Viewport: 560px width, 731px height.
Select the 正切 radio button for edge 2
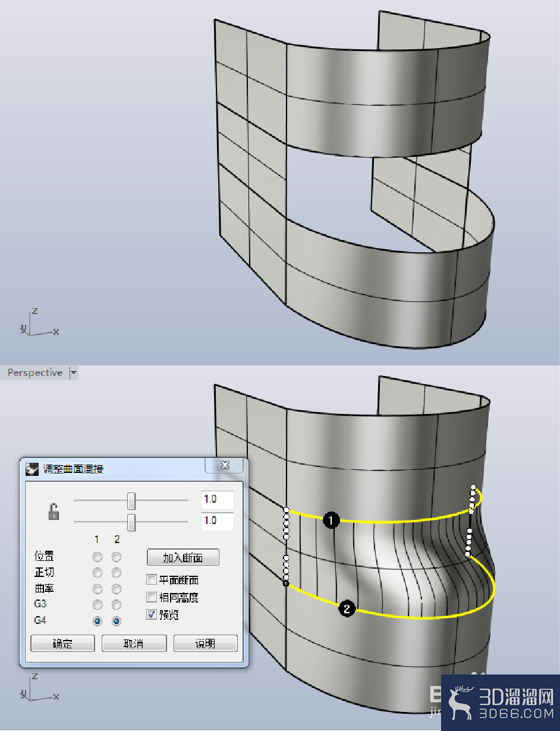click(x=117, y=573)
